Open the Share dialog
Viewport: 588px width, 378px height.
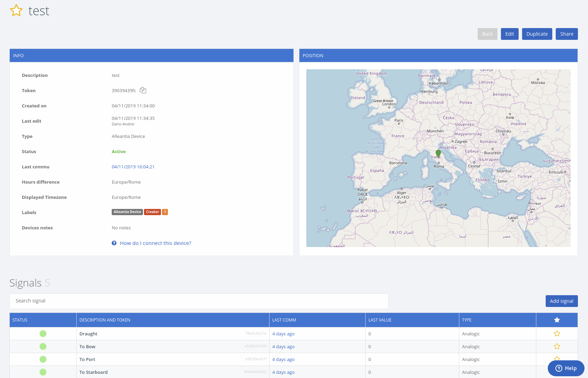pos(566,34)
